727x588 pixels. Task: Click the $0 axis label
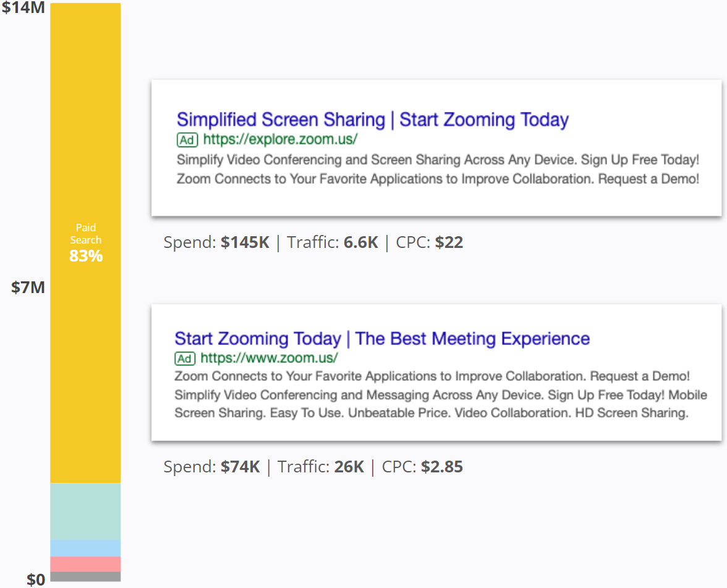(36, 579)
